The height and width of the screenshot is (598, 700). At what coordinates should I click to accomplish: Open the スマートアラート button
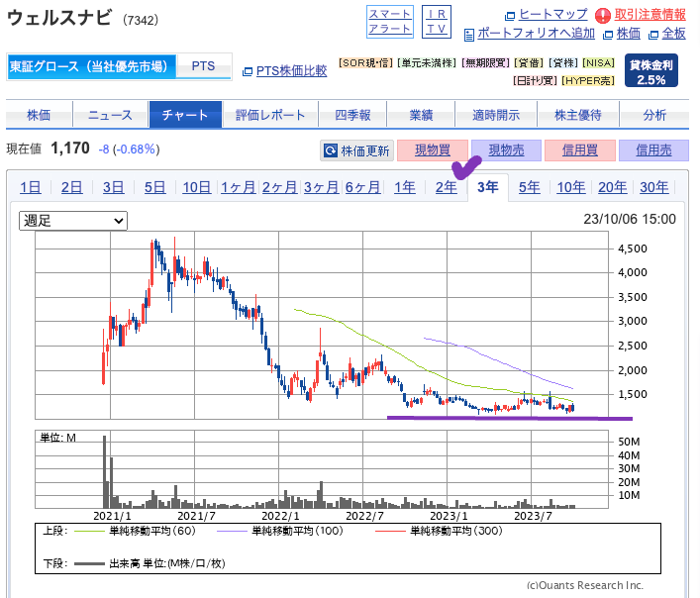(390, 22)
